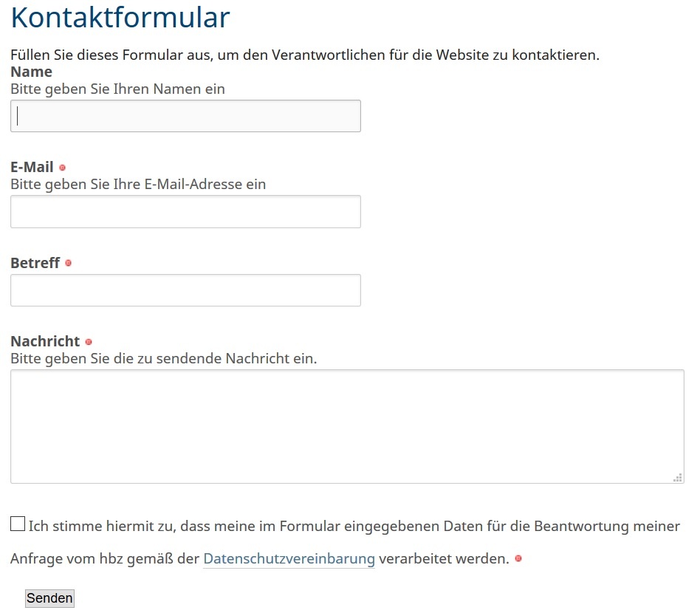Click the bold Betreff label
The width and height of the screenshot is (700, 613).
pos(35,263)
